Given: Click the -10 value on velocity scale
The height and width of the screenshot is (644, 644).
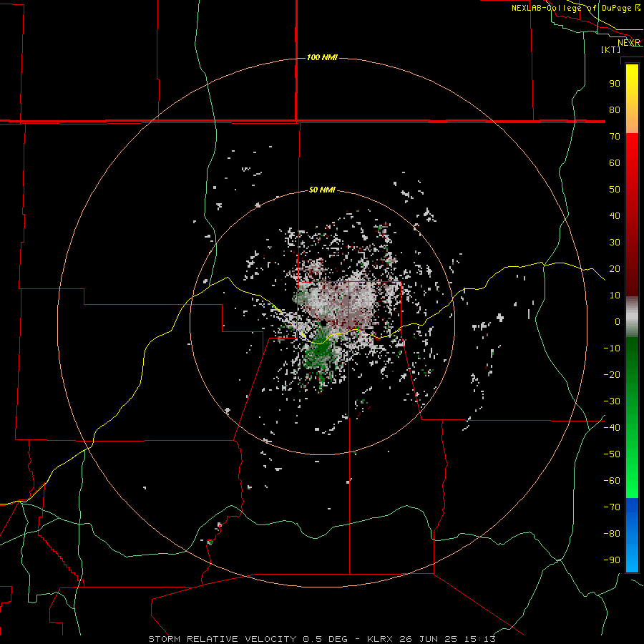Looking at the screenshot, I should click(x=612, y=348).
